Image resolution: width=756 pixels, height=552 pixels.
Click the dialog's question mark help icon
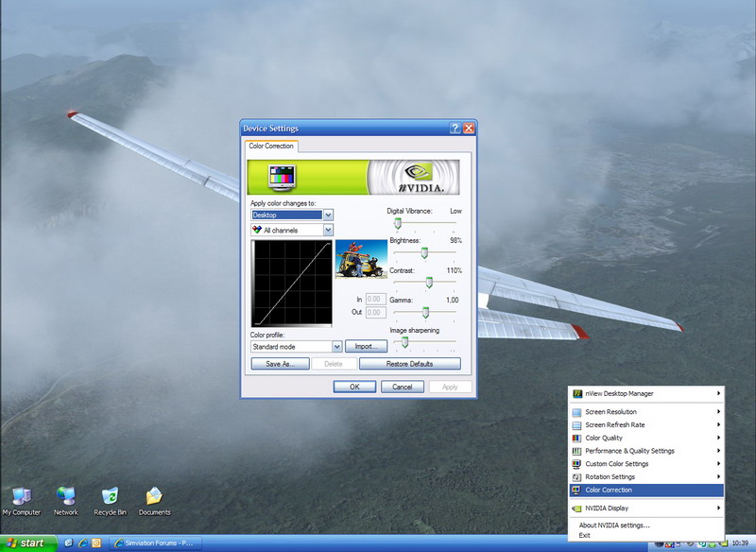[455, 128]
